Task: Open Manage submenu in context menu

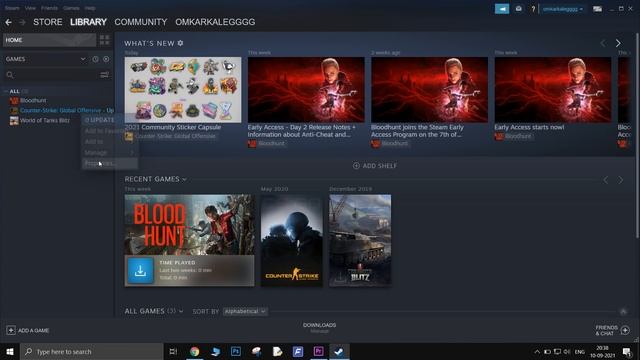Action: (x=110, y=153)
